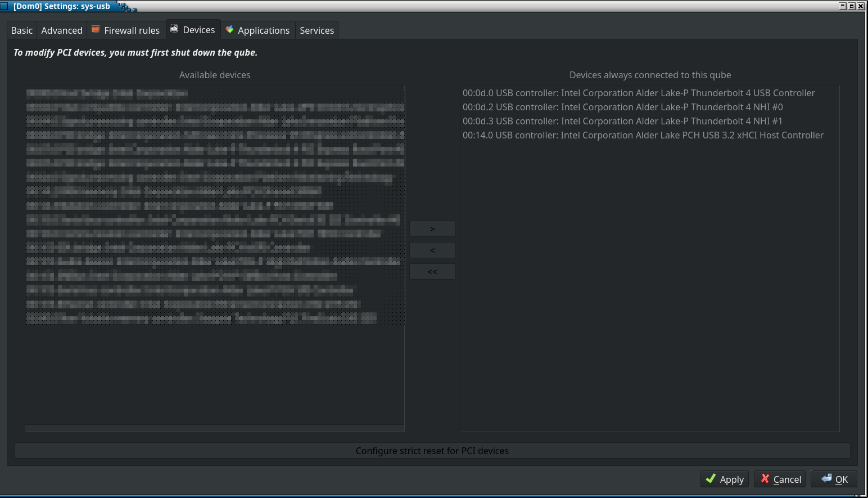The width and height of the screenshot is (868, 498).
Task: Select the 00:0d.3 Thunderbolt 4 NHI #1 device
Action: pos(622,121)
